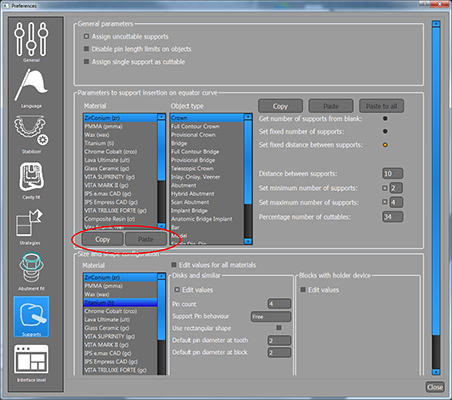Screen dimensions: 452x400
Task: Open the Abutment fit preferences section
Action: tap(31, 271)
